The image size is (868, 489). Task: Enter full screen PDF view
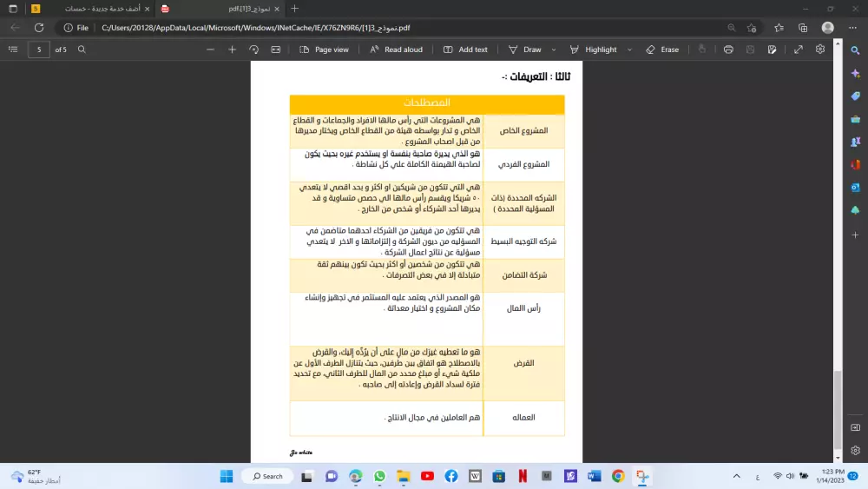(799, 50)
